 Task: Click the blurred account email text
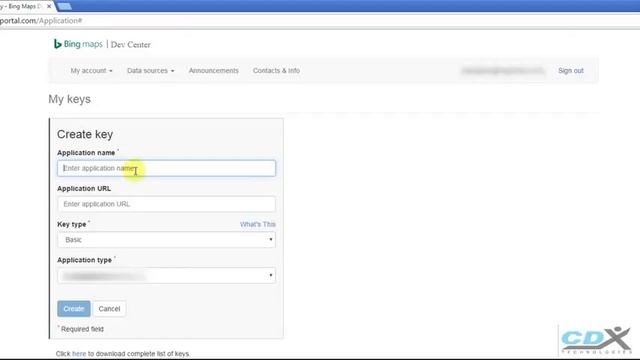click(503, 71)
